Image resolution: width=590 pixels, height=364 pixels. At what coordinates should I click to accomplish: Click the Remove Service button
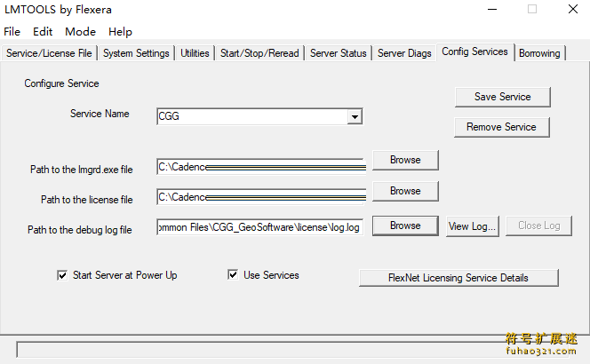click(501, 127)
